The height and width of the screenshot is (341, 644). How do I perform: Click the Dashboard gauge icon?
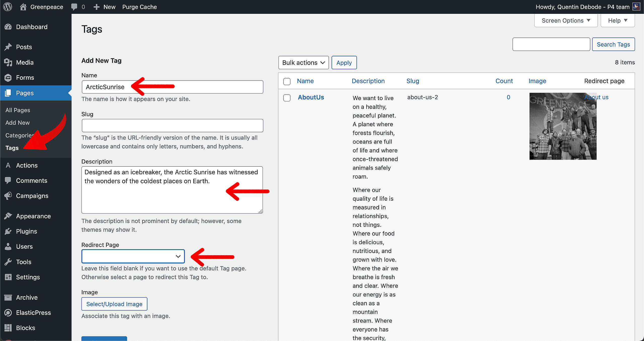pos(8,27)
